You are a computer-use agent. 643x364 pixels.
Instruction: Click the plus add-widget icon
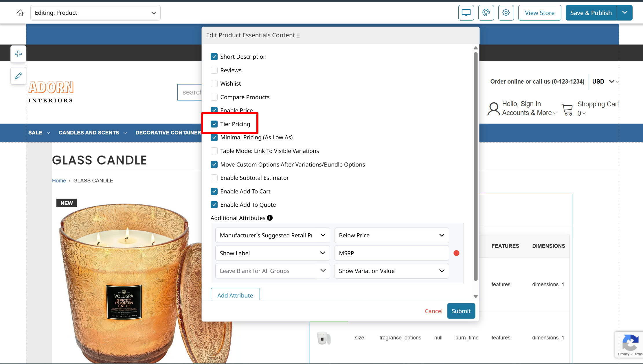coord(18,54)
